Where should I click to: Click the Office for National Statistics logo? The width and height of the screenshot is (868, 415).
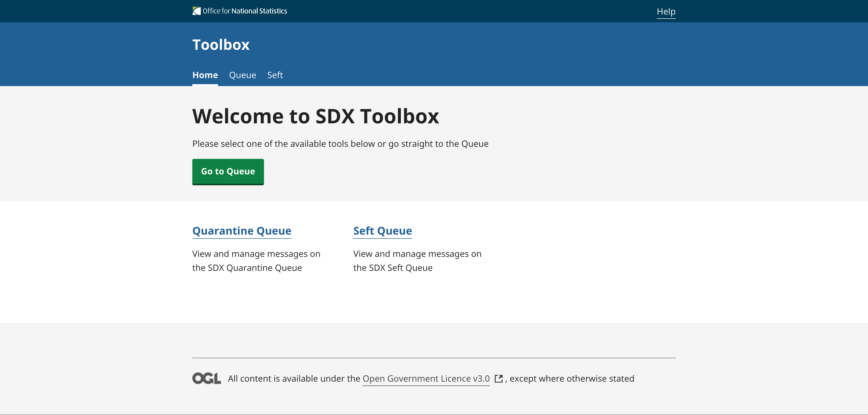(x=240, y=10)
